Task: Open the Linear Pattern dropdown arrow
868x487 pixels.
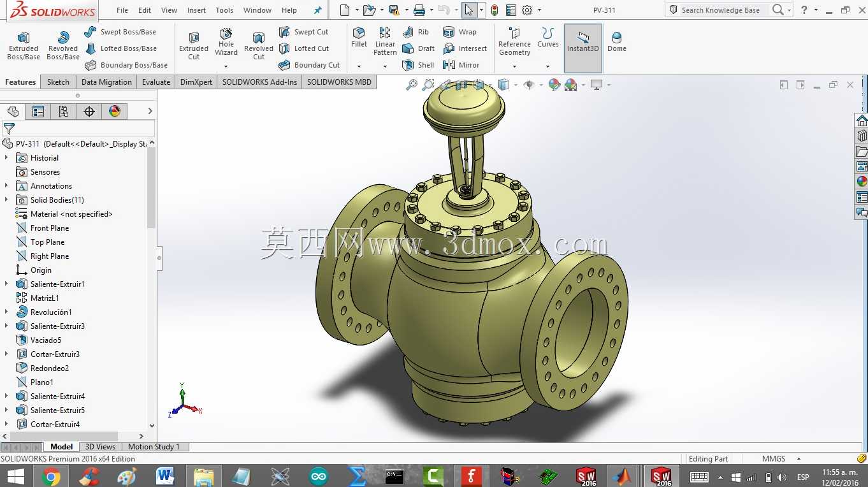Action: coord(385,66)
